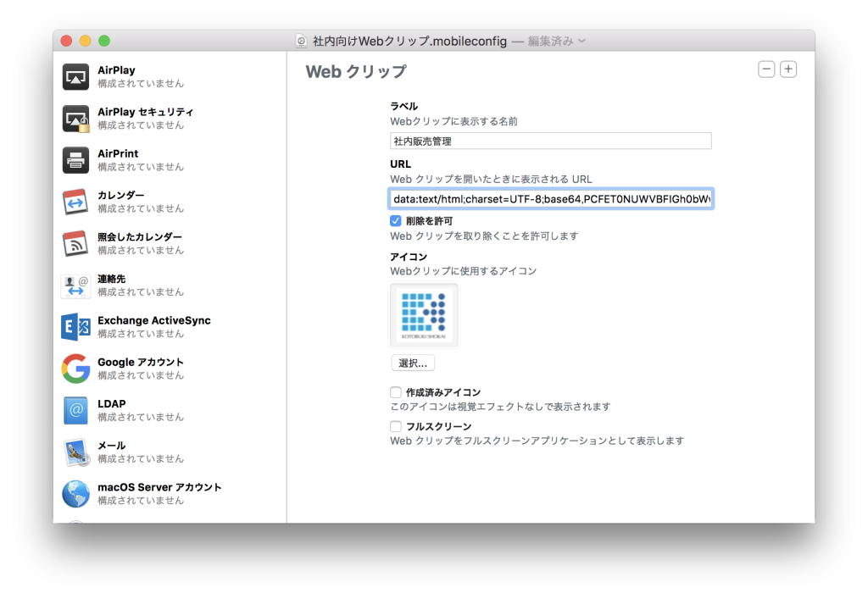Viewport: 868px width, 599px height.
Task: Open the AirPrint printer icon
Action: pyautogui.click(x=75, y=160)
